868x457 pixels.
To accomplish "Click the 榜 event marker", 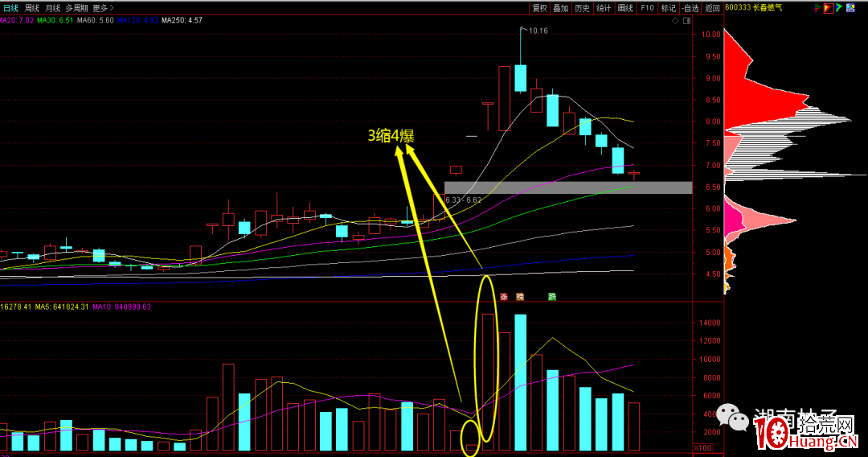I will pos(520,297).
